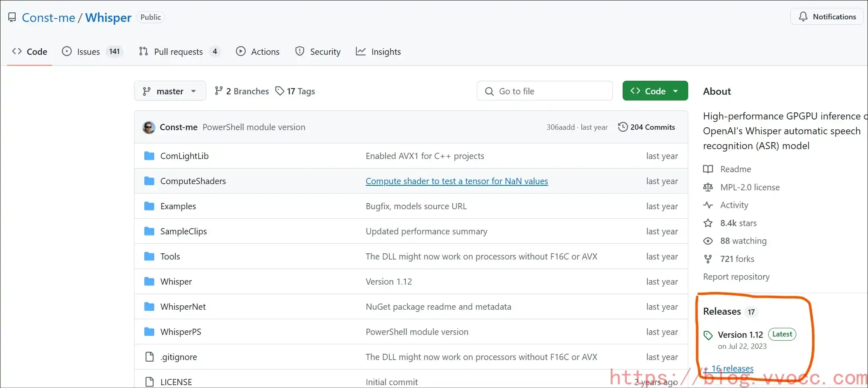View the 2 Branches link
Screen dimensions: 868x388
pyautogui.click(x=242, y=91)
